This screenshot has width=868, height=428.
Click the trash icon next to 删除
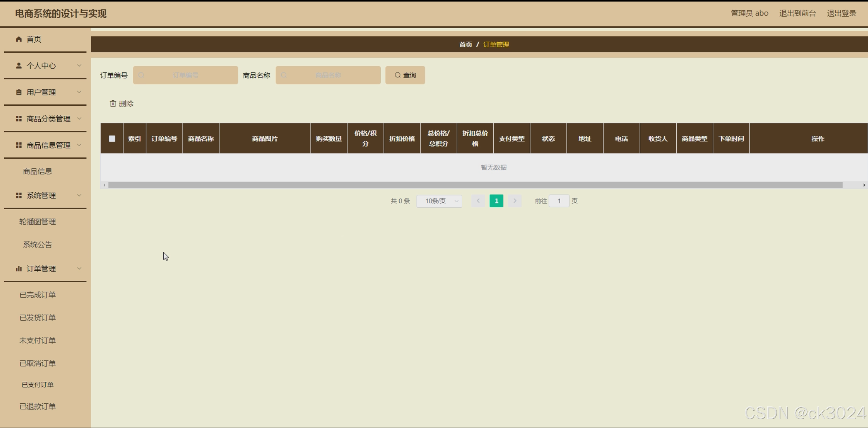point(113,103)
